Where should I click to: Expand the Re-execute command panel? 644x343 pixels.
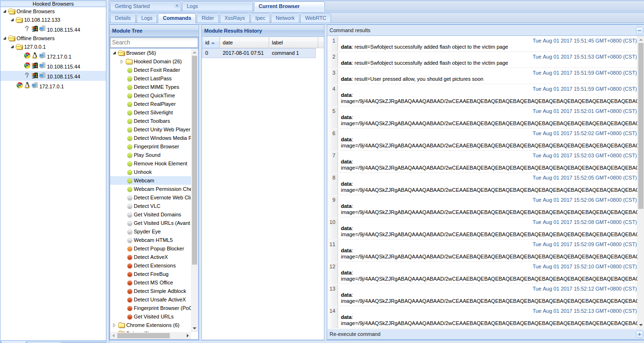pos(639,334)
